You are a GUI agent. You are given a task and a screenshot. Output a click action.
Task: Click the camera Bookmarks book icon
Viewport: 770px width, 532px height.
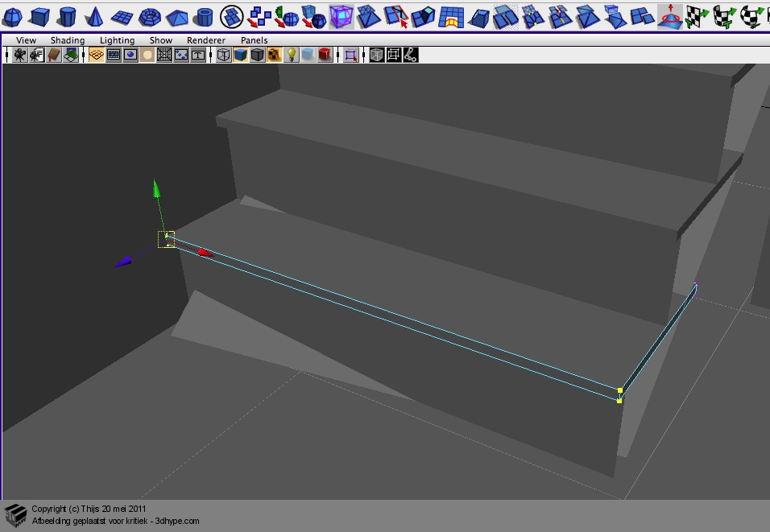pyautogui.click(x=53, y=55)
